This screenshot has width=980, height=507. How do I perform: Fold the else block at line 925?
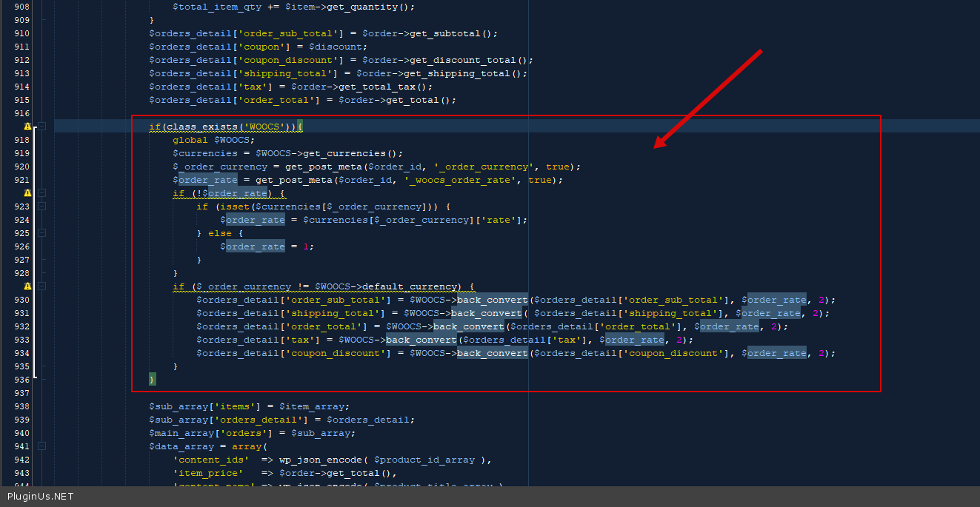tap(42, 233)
